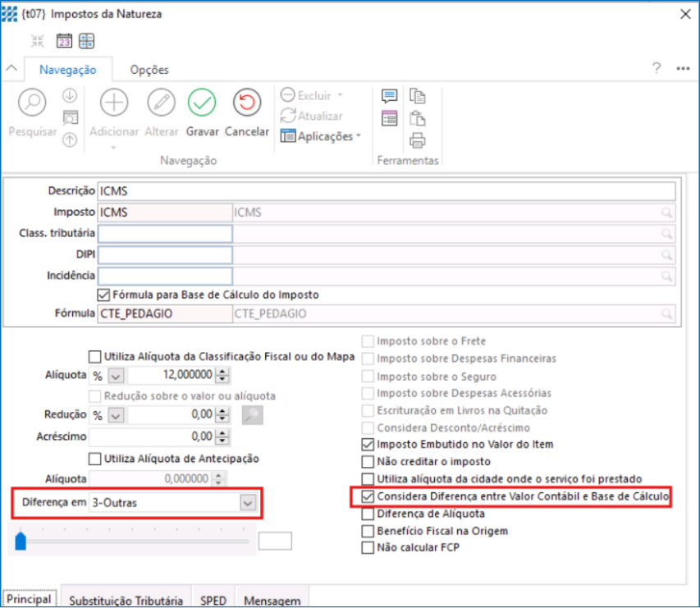Viewport: 700px width, 608px height.
Task: Click the comment bubble icon in Ferramentas
Action: (x=389, y=97)
